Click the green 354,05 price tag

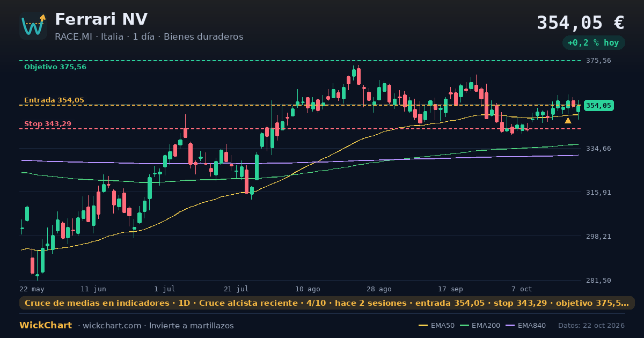click(598, 106)
